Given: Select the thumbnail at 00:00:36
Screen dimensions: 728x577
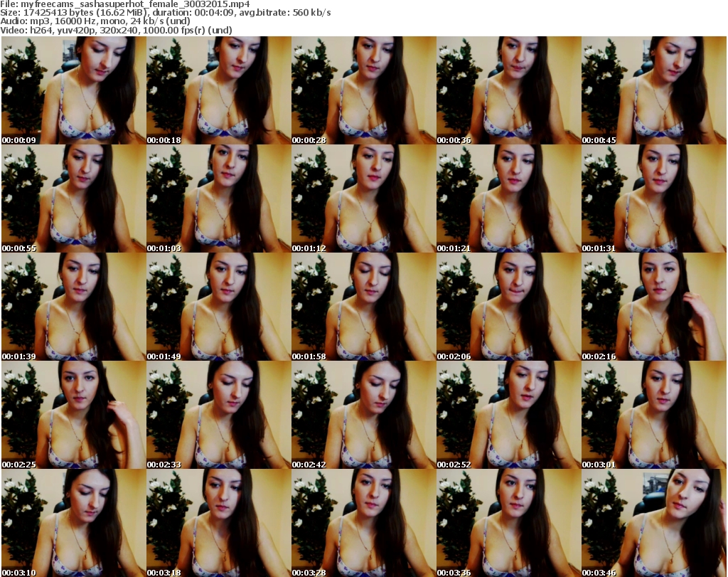Looking at the screenshot, I should [x=509, y=90].
